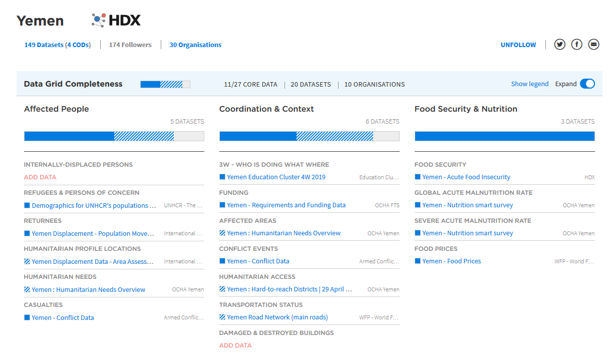The image size is (612, 364).
Task: Click HDX source label beside Acute Food Insecurity
Action: tap(589, 177)
